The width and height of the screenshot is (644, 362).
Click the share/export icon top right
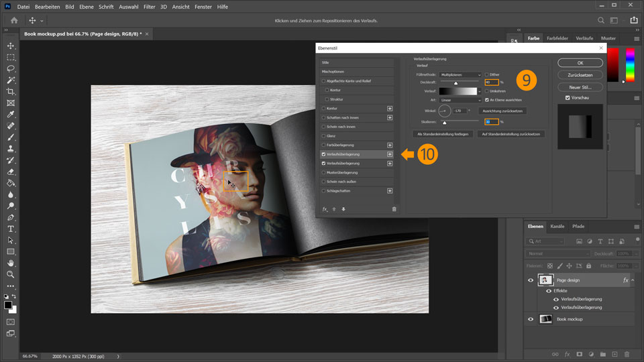pyautogui.click(x=634, y=20)
